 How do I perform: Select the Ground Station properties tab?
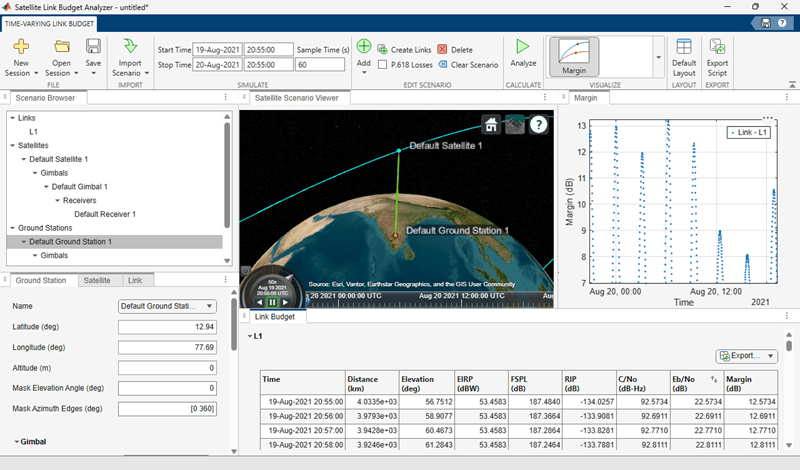pyautogui.click(x=41, y=280)
